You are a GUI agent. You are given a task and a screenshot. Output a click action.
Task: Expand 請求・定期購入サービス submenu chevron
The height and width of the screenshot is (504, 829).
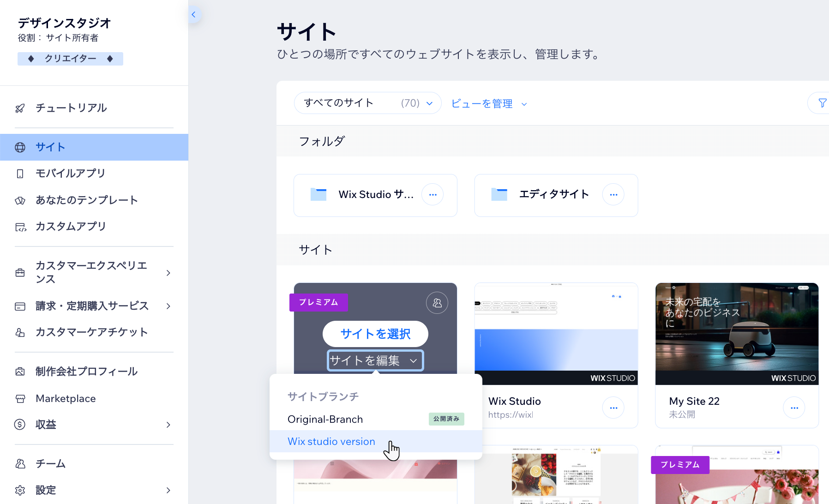(x=168, y=306)
